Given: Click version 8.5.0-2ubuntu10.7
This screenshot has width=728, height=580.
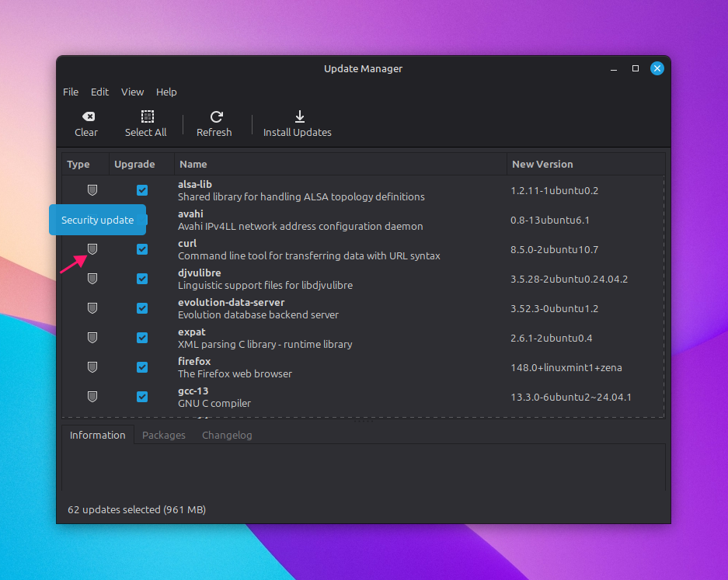Looking at the screenshot, I should click(555, 249).
